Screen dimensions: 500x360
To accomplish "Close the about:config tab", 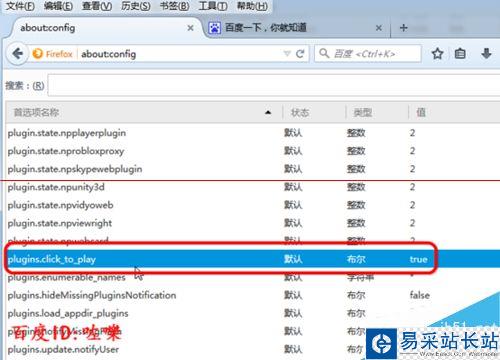I will tap(190, 28).
